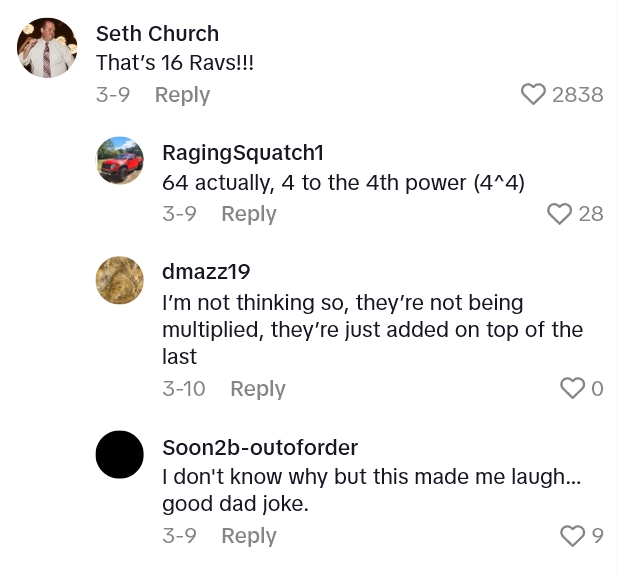Open RagingSquatch1's red truck avatar
Screen dimensions: 618x577
[x=120, y=160]
